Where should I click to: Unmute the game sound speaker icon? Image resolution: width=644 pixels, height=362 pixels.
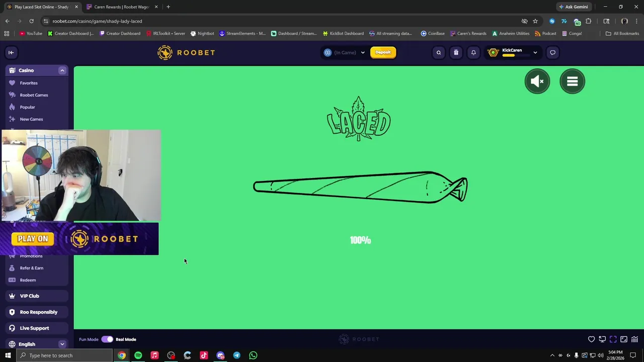pos(537,81)
